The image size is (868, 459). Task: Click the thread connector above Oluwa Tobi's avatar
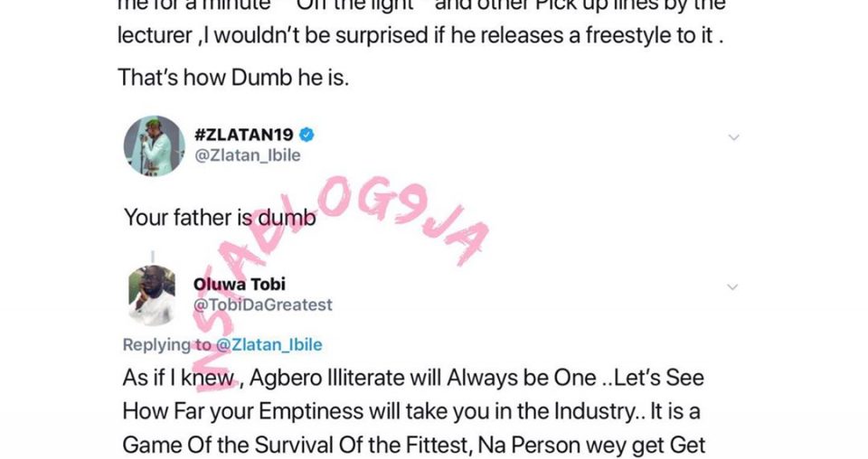point(153,257)
